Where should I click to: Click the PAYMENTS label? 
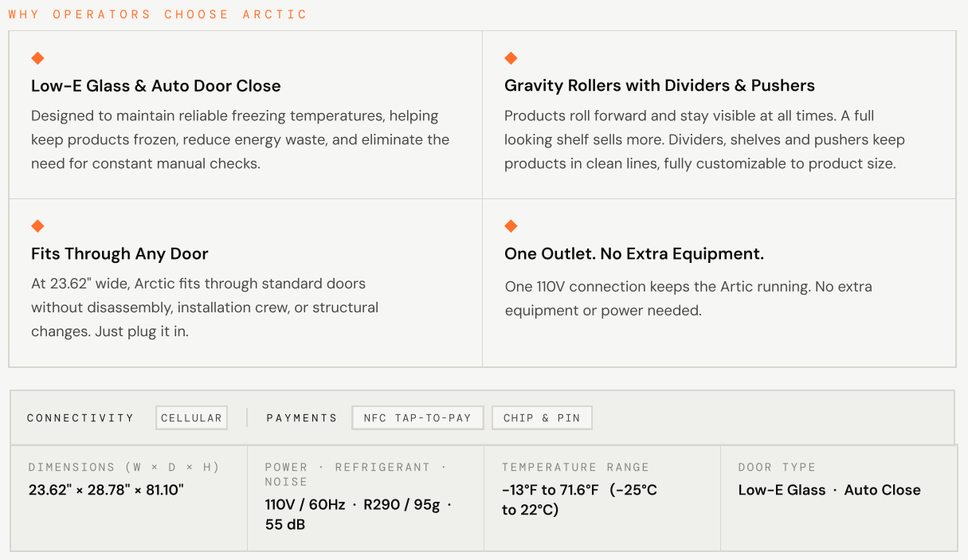click(x=302, y=418)
